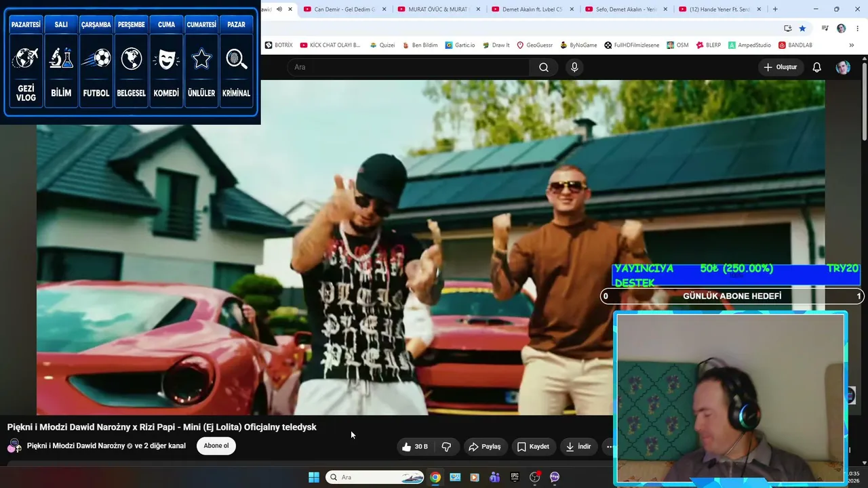Click the YouTube search magnifier button
Image resolution: width=868 pixels, height=488 pixels.
(544, 67)
